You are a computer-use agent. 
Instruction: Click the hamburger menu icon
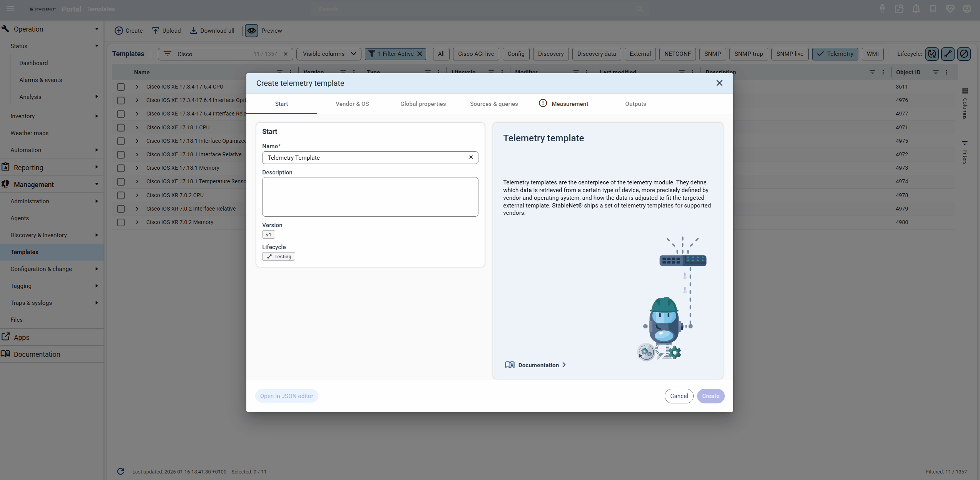click(x=10, y=9)
